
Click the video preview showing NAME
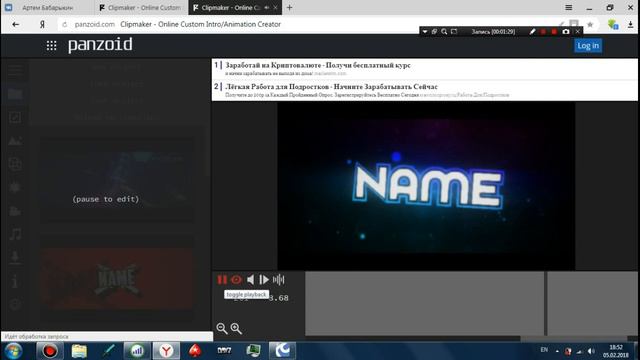(x=426, y=186)
